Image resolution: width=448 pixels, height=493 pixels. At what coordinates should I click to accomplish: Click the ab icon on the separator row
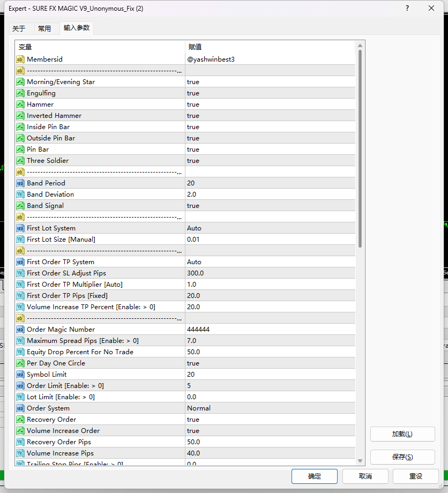[20, 70]
